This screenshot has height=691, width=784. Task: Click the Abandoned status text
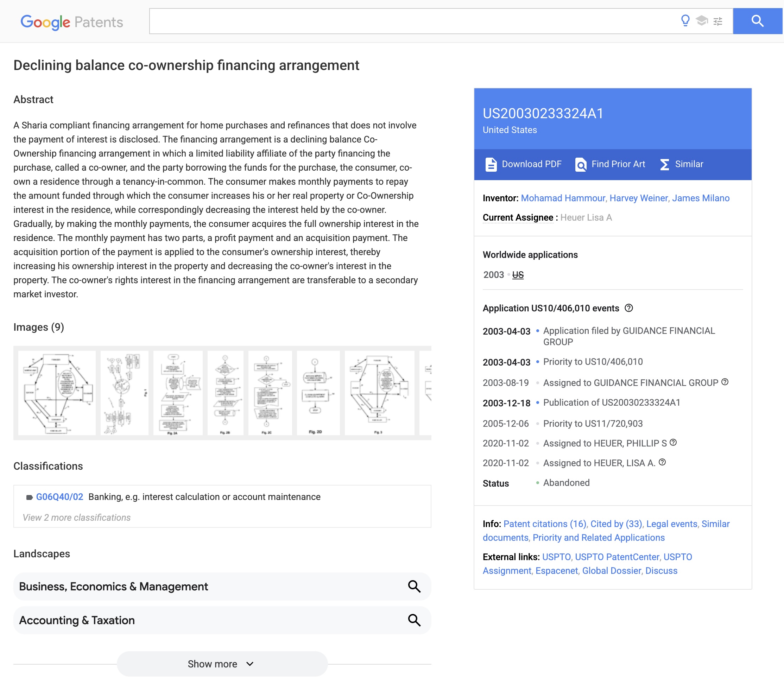click(x=566, y=482)
